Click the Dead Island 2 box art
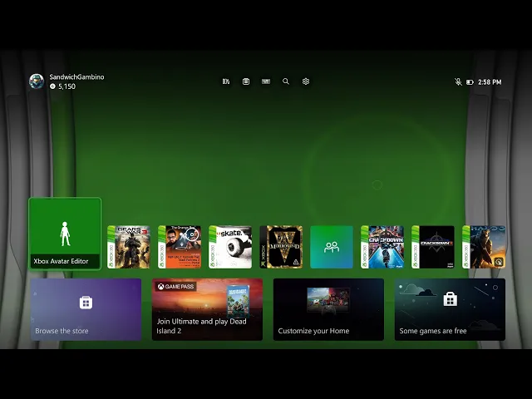532x399 pixels. [x=238, y=301]
